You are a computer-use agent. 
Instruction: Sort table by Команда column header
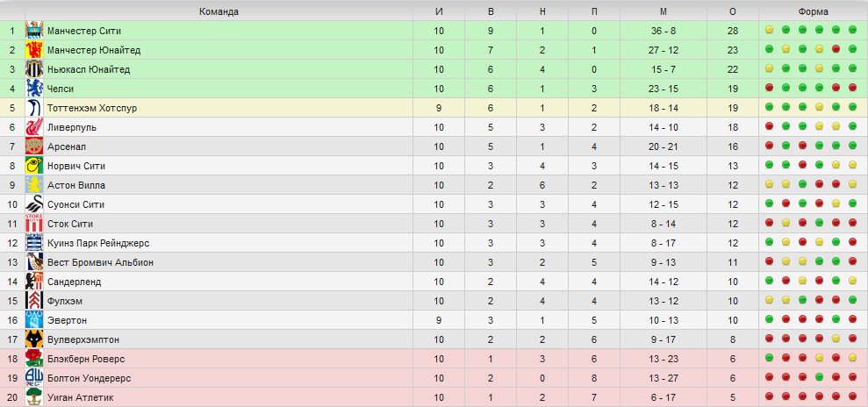coord(219,11)
